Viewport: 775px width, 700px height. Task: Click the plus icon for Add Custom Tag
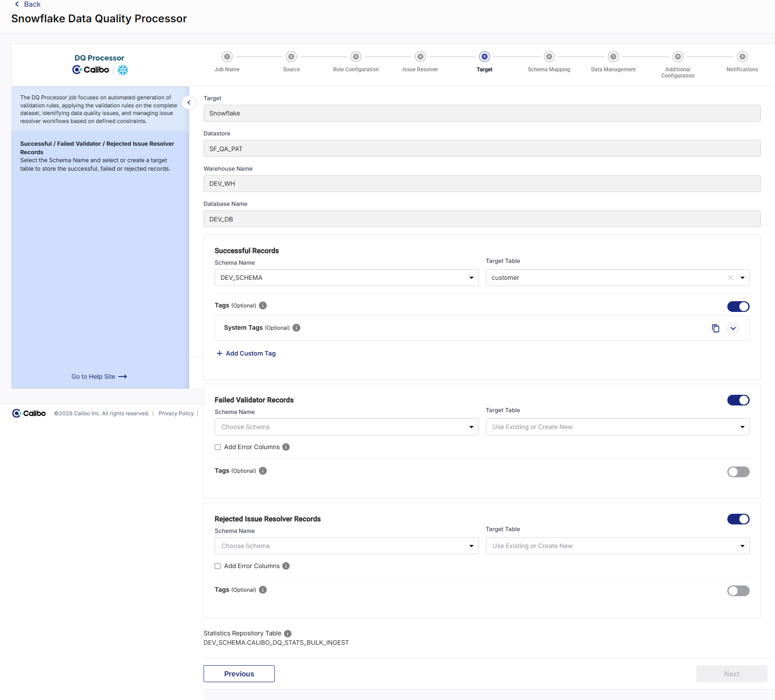220,353
